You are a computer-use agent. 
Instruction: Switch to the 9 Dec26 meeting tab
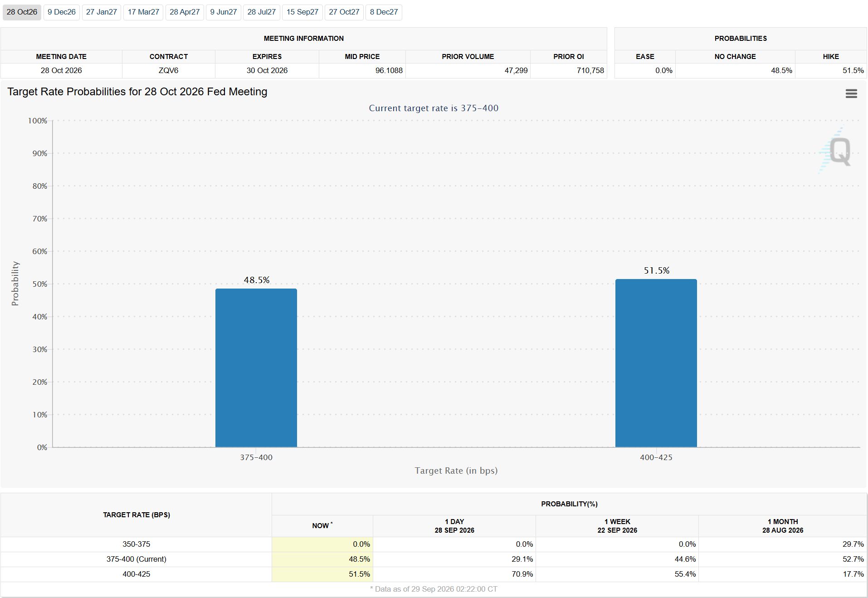62,12
